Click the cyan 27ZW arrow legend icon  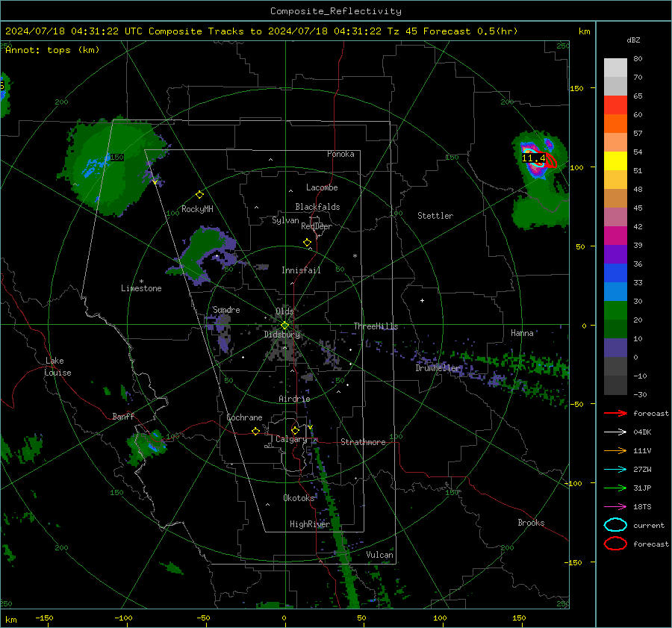[x=615, y=470]
